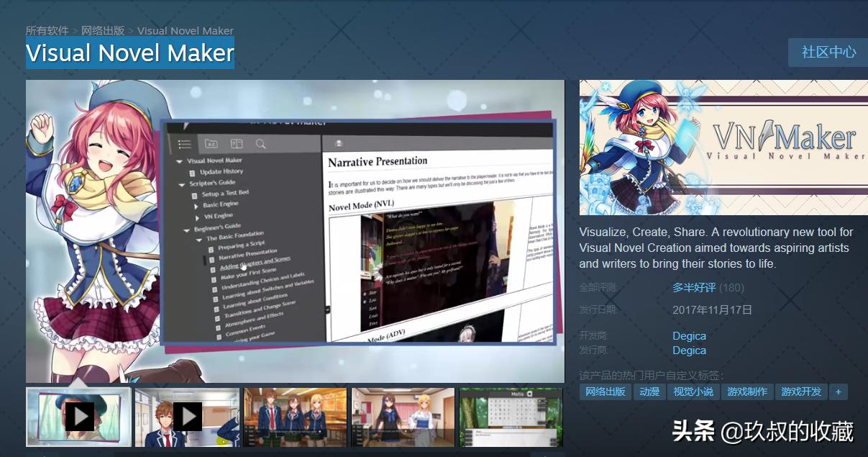The height and width of the screenshot is (457, 868).
Task: Click the 社区中心 community hub button
Action: (828, 53)
